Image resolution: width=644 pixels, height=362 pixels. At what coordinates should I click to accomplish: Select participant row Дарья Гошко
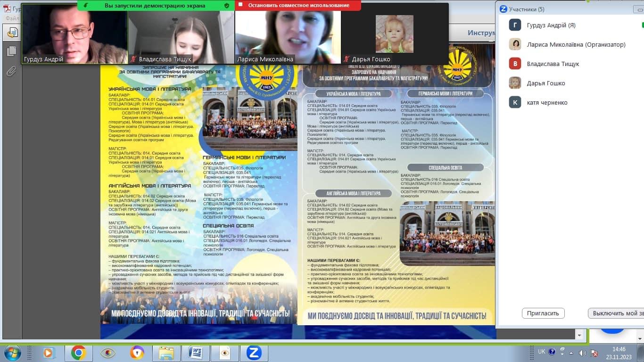click(571, 83)
